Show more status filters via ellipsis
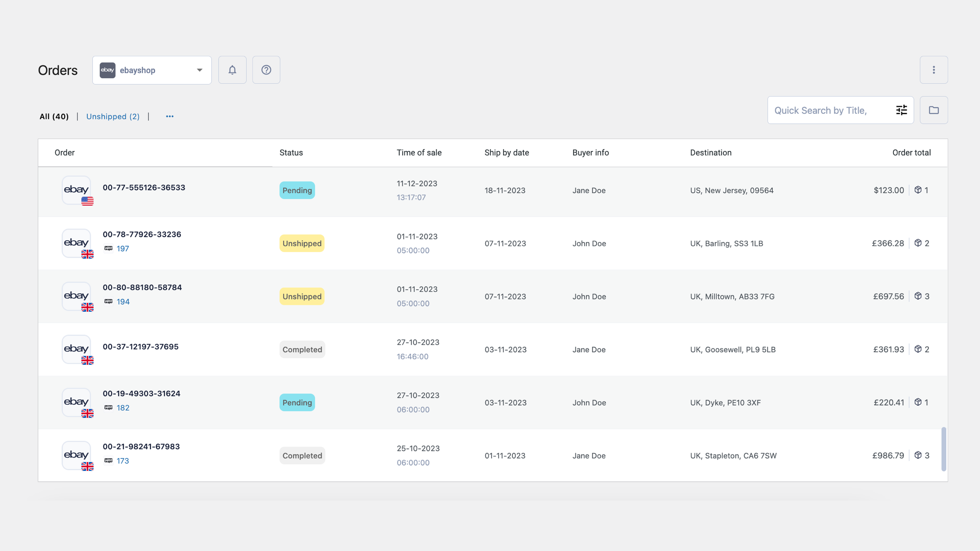This screenshot has width=980, height=551. click(x=170, y=117)
